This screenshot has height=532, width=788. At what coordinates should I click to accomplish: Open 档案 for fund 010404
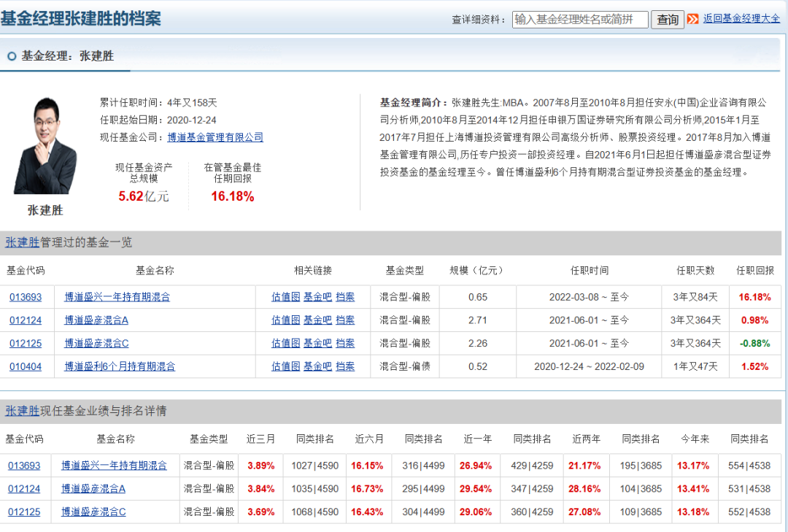345,366
